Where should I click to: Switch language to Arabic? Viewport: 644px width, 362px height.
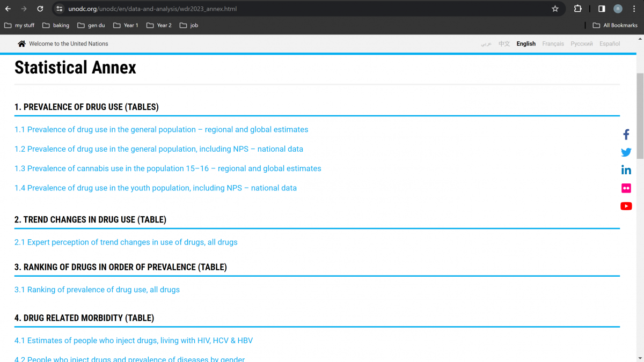click(486, 44)
